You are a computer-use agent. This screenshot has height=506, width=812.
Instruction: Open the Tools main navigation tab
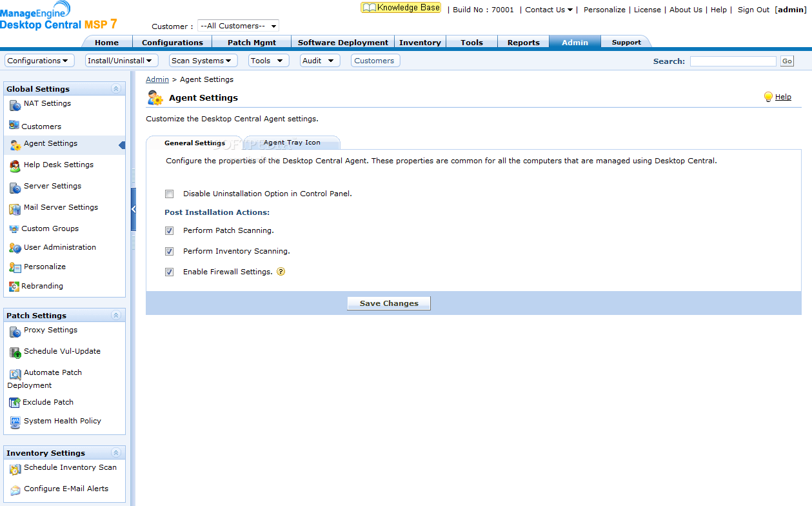(471, 43)
